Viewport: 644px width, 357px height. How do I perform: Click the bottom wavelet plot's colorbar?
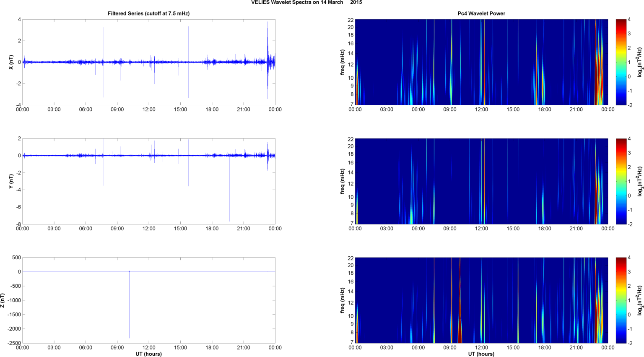click(x=621, y=300)
